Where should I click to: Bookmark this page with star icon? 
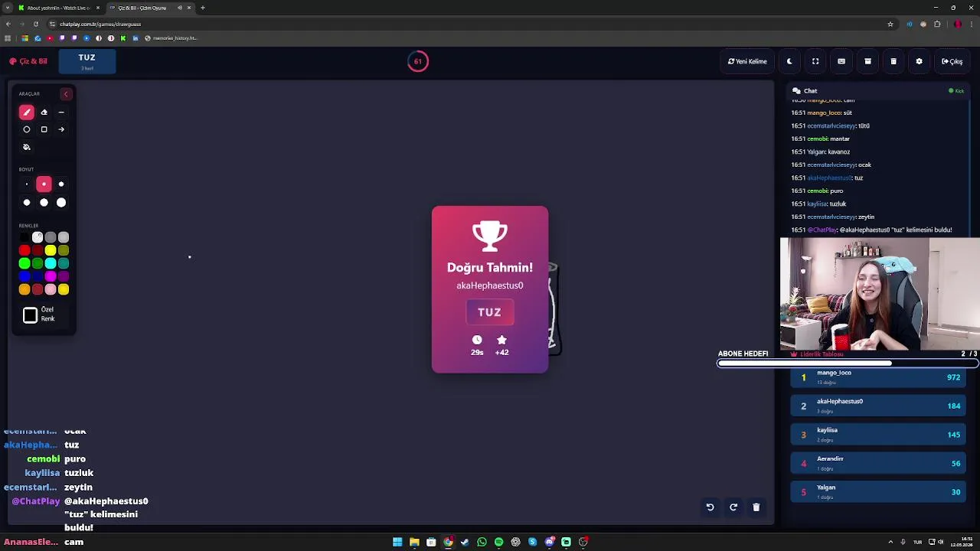(890, 24)
